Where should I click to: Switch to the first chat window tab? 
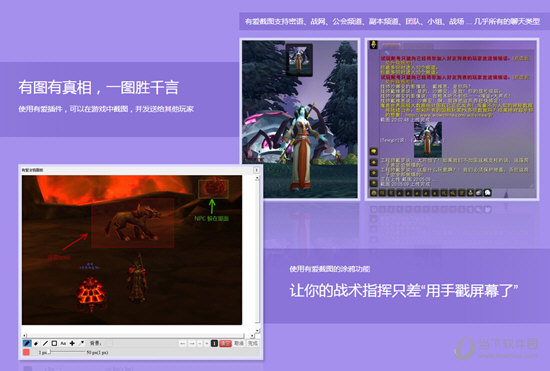pos(391,46)
